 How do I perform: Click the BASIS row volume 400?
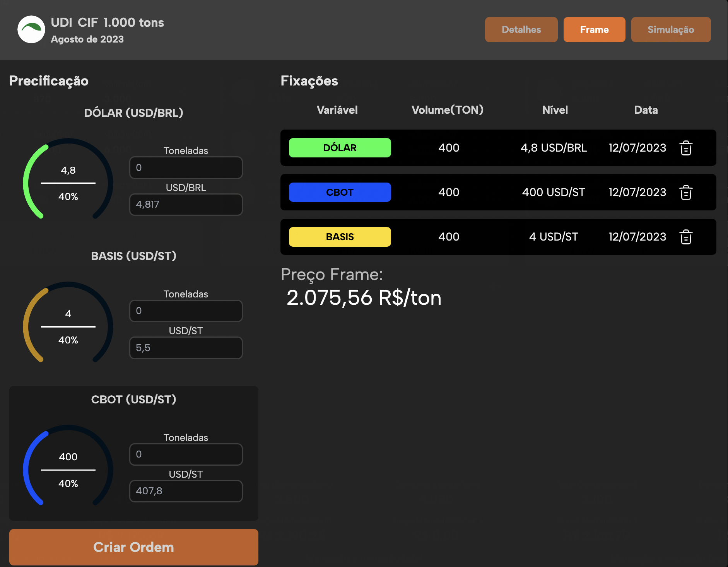[x=449, y=237]
